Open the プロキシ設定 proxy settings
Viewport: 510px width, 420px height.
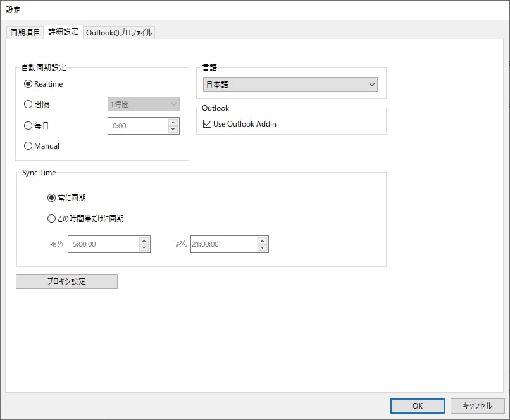tap(66, 281)
